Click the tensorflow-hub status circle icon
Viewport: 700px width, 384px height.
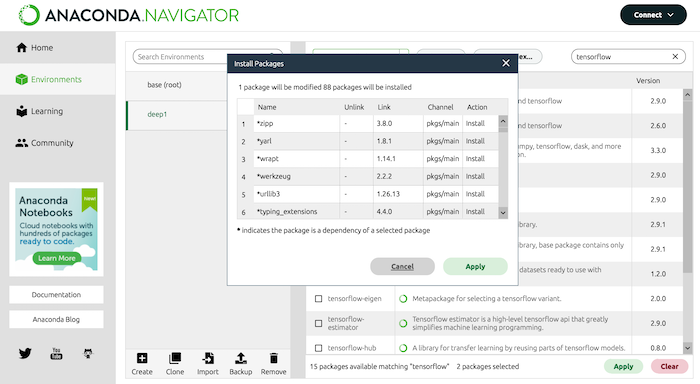click(403, 348)
